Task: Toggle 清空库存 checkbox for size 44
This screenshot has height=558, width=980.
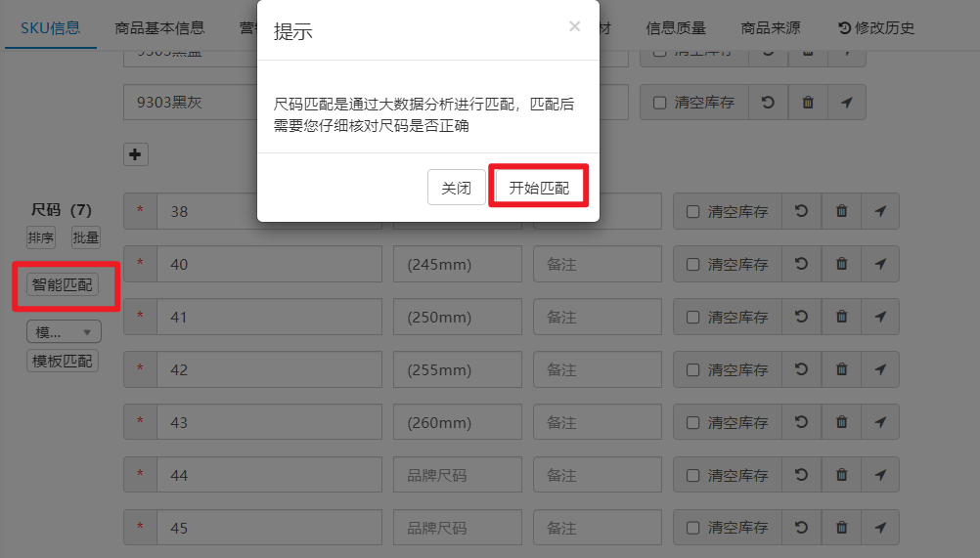Action: (693, 475)
